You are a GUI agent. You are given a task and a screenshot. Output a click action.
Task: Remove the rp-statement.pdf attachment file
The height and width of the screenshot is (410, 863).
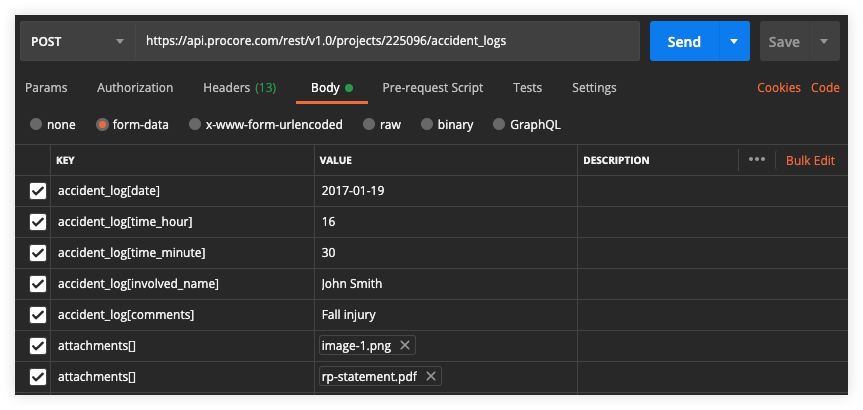(431, 376)
